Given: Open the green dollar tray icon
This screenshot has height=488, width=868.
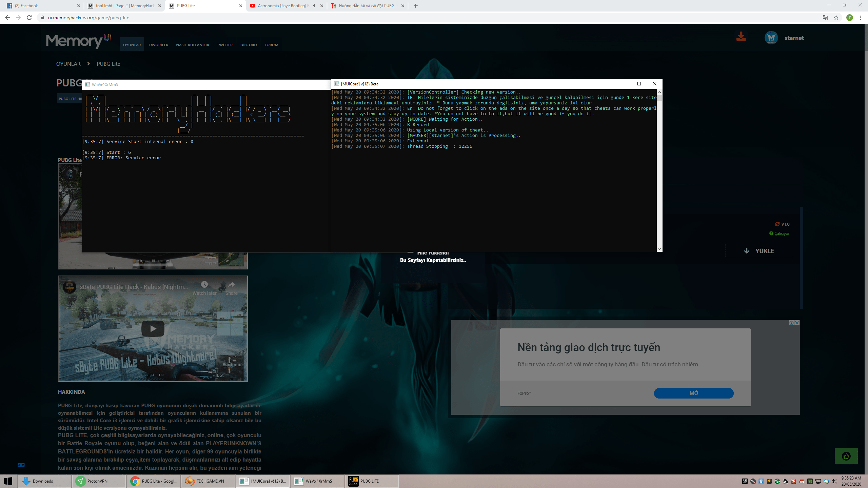Looking at the screenshot, I should pos(777,481).
